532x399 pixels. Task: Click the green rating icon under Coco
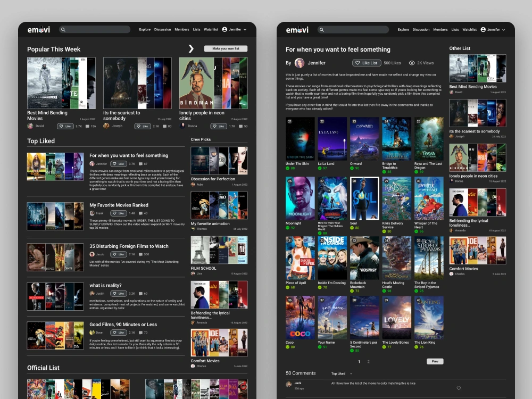coord(287,347)
